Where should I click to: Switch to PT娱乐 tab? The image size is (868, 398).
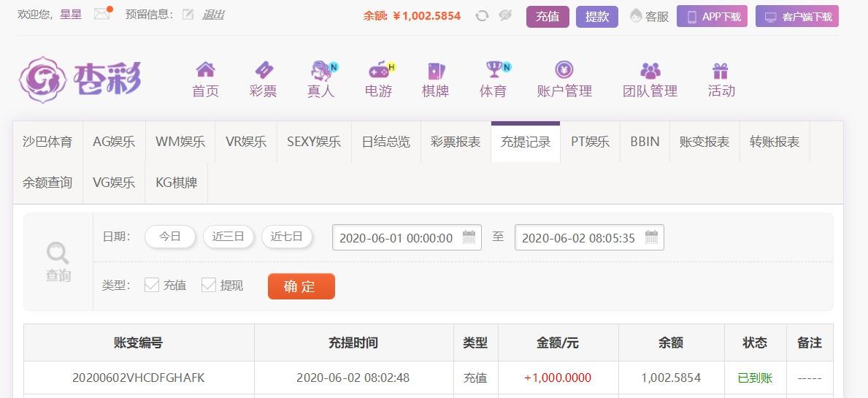[591, 142]
